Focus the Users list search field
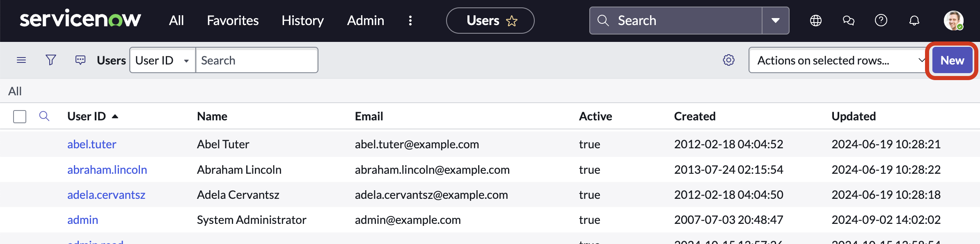980x244 pixels. pyautogui.click(x=257, y=60)
